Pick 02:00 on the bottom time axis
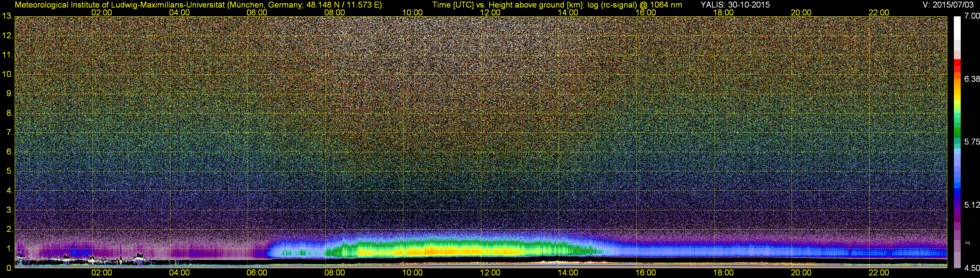 [102, 273]
